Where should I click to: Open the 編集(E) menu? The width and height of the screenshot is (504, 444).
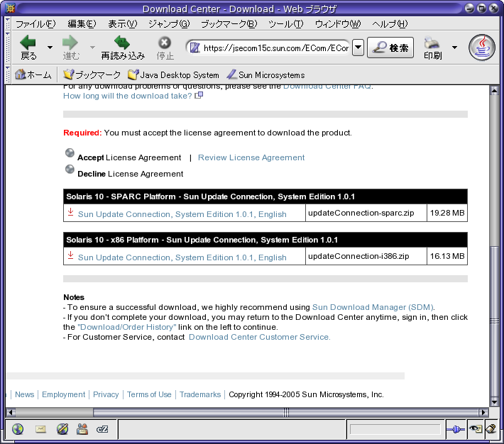click(82, 24)
